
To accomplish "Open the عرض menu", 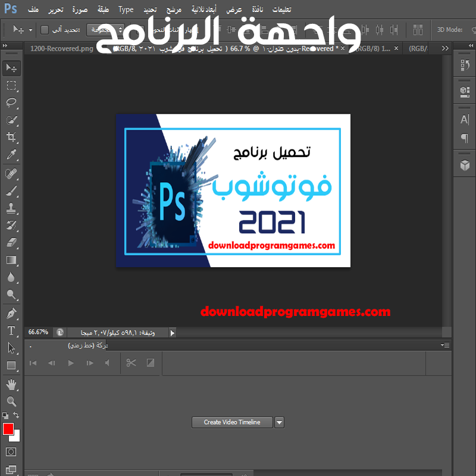I will point(234,10).
